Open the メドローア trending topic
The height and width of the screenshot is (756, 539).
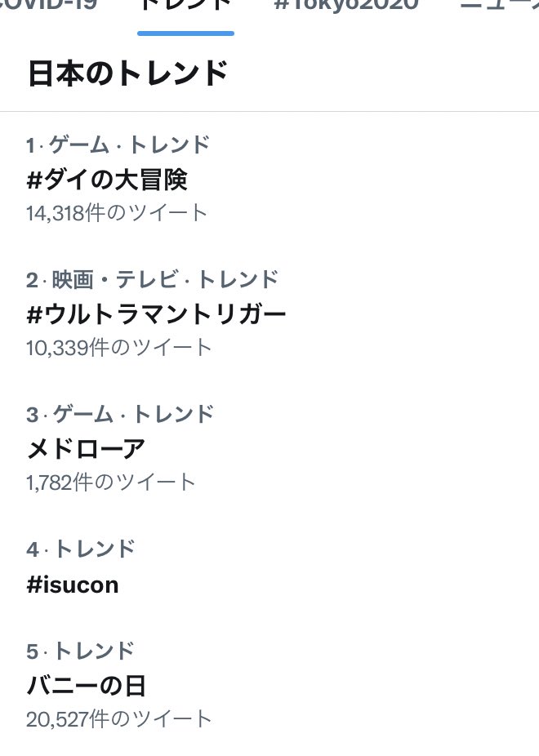(86, 447)
